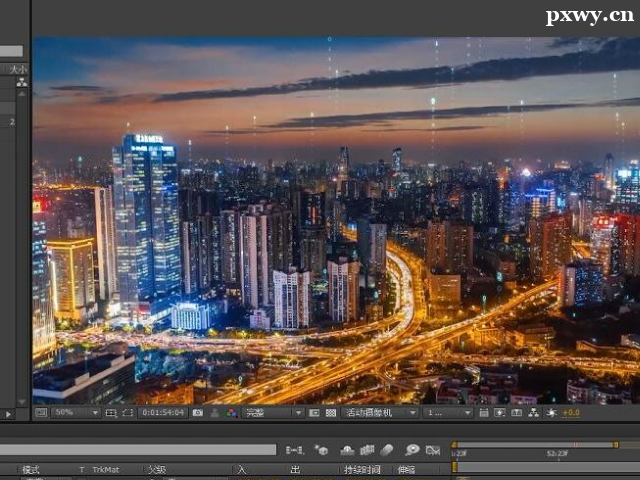
Task: Expand the 活动摄像机 3D view dropdown
Action: (x=380, y=412)
